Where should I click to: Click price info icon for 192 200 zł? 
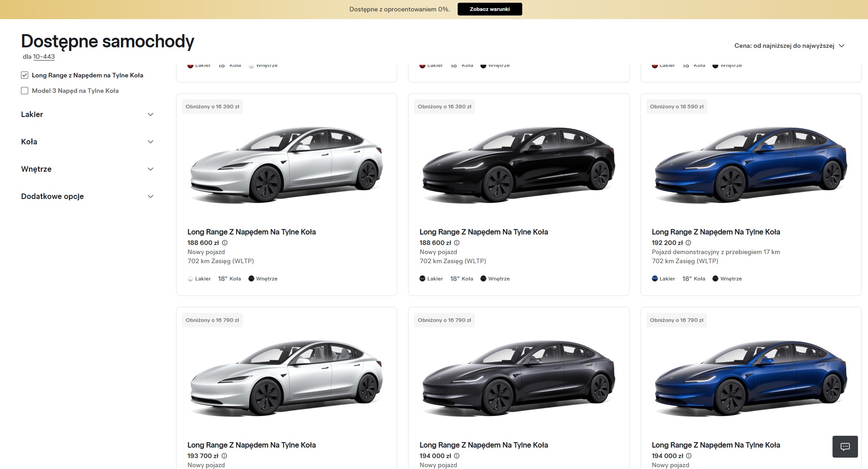(688, 243)
